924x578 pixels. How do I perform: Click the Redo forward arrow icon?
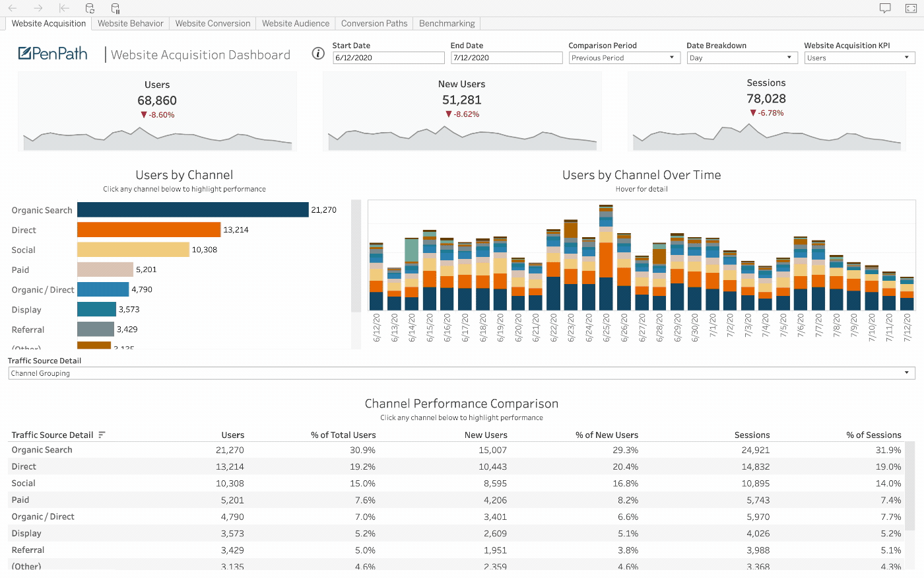click(38, 8)
